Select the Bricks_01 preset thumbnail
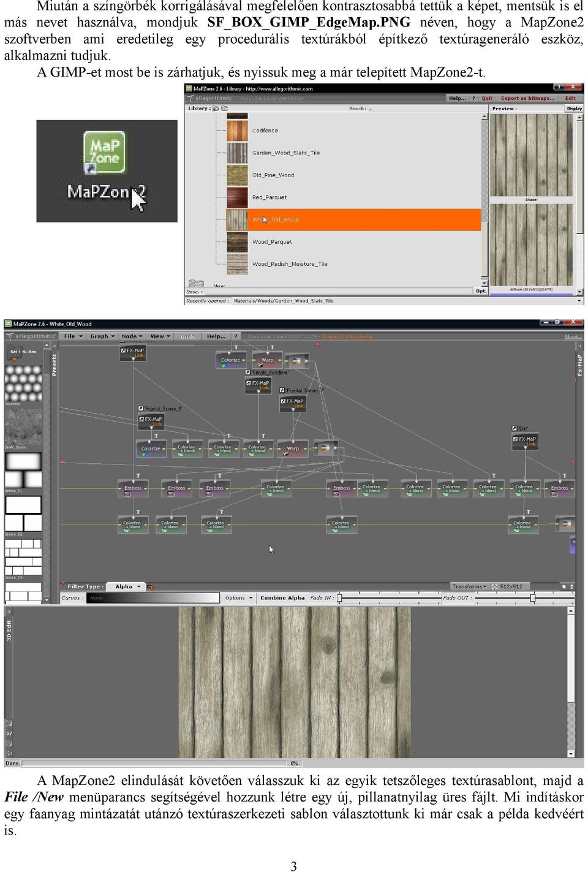588x872 pixels. 23,470
